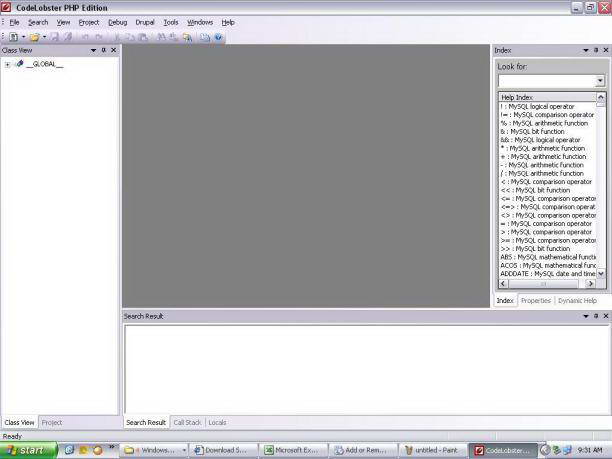Pin the Index panel
Viewport: 612px width, 459px height.
pos(596,50)
